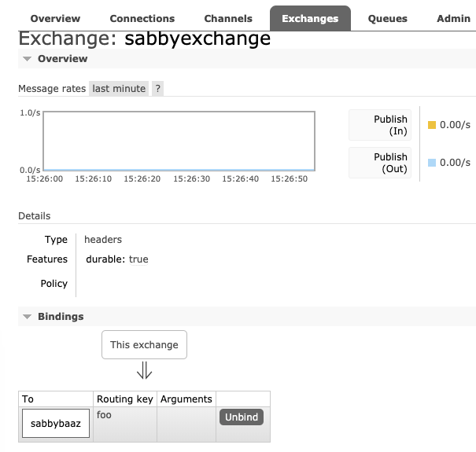Click the 'durable:' feature label
This screenshot has height=452, width=476.
coord(105,259)
